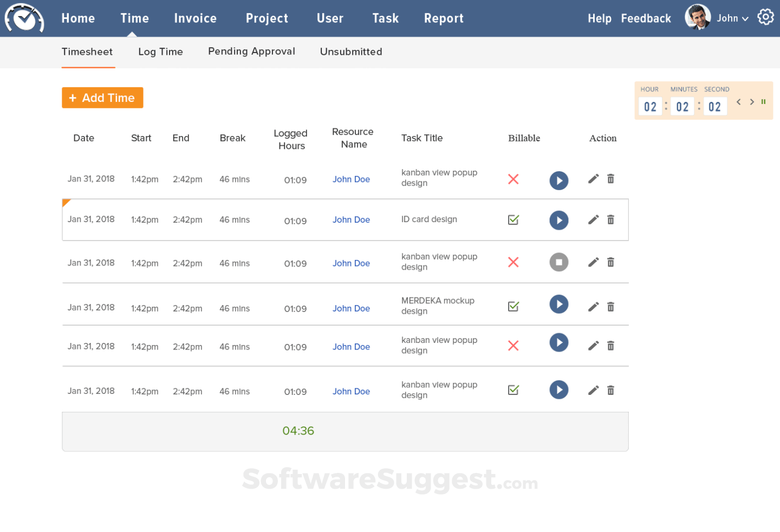The width and height of the screenshot is (780, 532).
Task: Click the total hours 04:36 summary bar
Action: coord(298,431)
